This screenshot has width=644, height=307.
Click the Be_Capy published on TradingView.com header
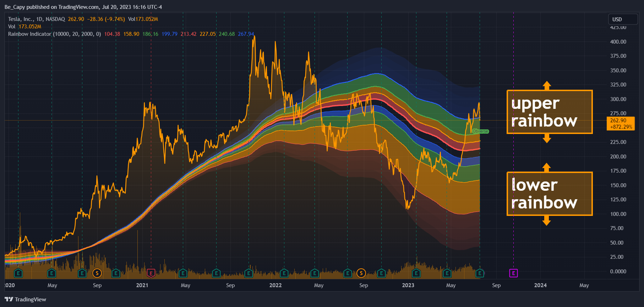pos(83,7)
